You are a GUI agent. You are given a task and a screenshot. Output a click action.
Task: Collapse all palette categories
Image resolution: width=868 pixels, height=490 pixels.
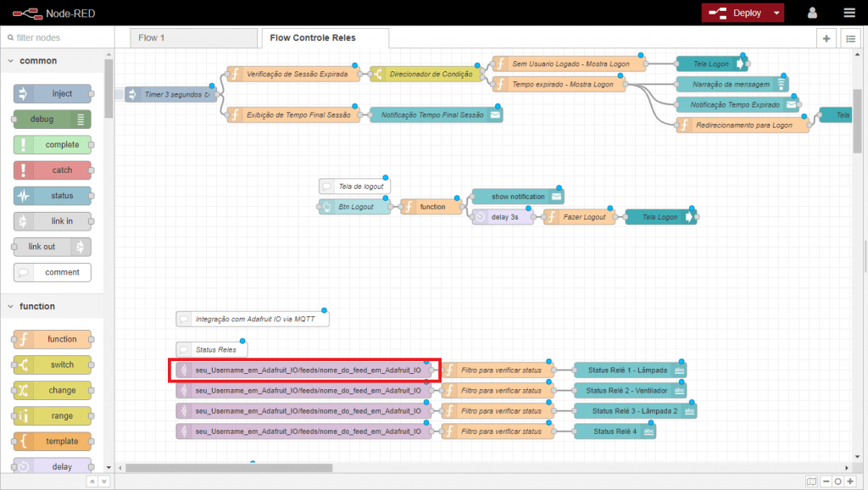click(92, 482)
